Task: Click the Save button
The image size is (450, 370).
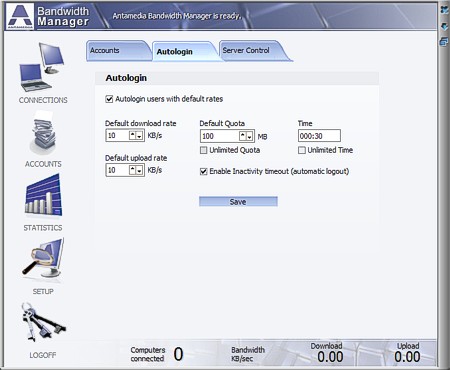Action: click(238, 202)
